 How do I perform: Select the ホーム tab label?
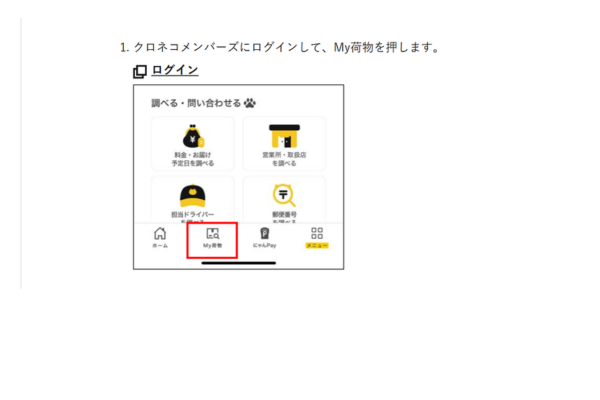(x=160, y=245)
